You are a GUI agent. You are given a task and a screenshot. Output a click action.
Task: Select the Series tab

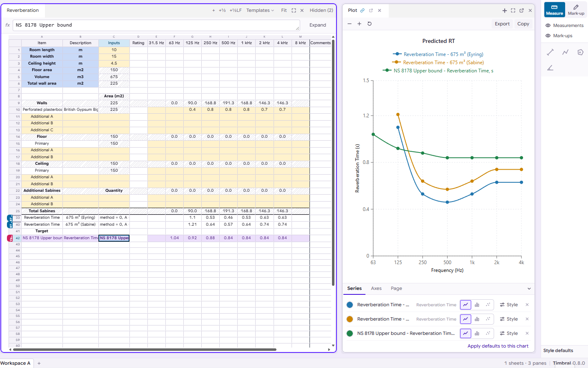pyautogui.click(x=354, y=288)
